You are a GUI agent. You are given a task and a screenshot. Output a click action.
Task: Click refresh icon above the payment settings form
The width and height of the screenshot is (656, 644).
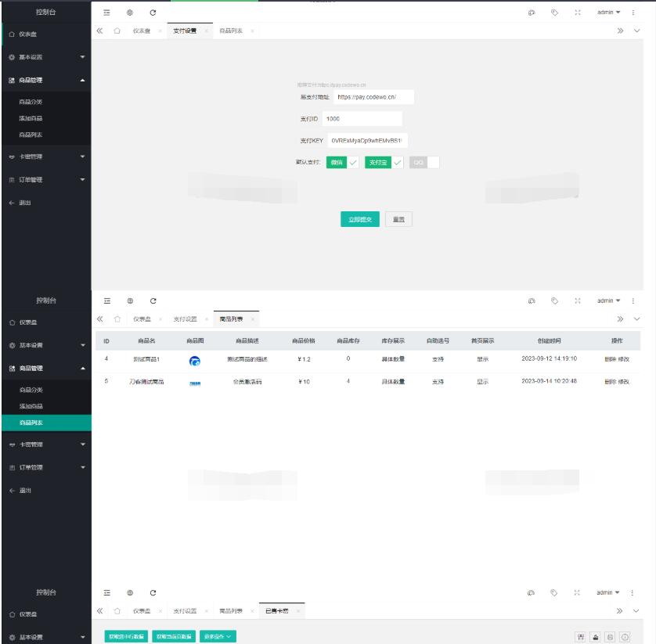click(x=153, y=13)
